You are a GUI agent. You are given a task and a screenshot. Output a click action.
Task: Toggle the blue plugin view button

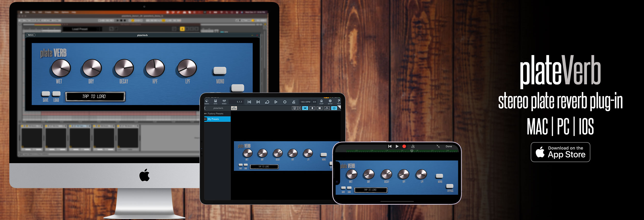pyautogui.click(x=305, y=108)
